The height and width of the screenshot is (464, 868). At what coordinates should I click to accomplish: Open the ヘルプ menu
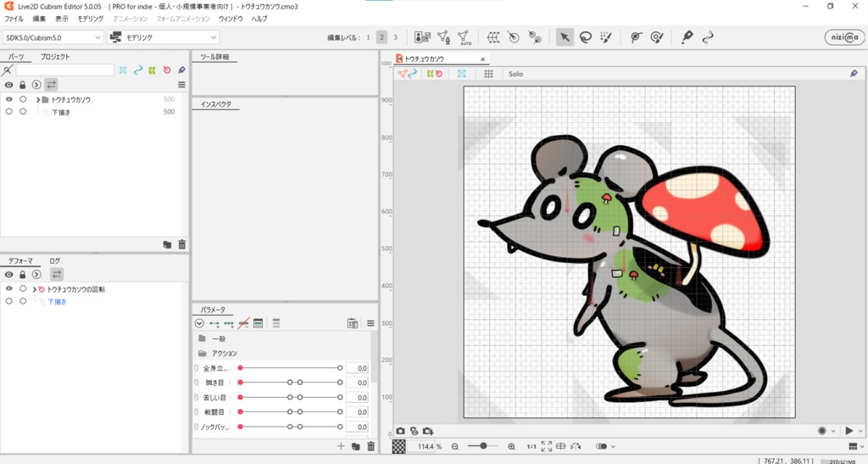pos(259,19)
